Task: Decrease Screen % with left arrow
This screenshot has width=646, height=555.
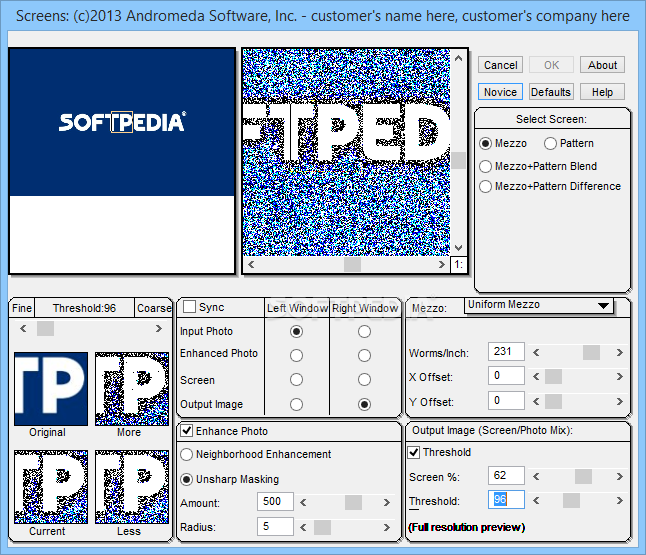Action: (x=536, y=477)
